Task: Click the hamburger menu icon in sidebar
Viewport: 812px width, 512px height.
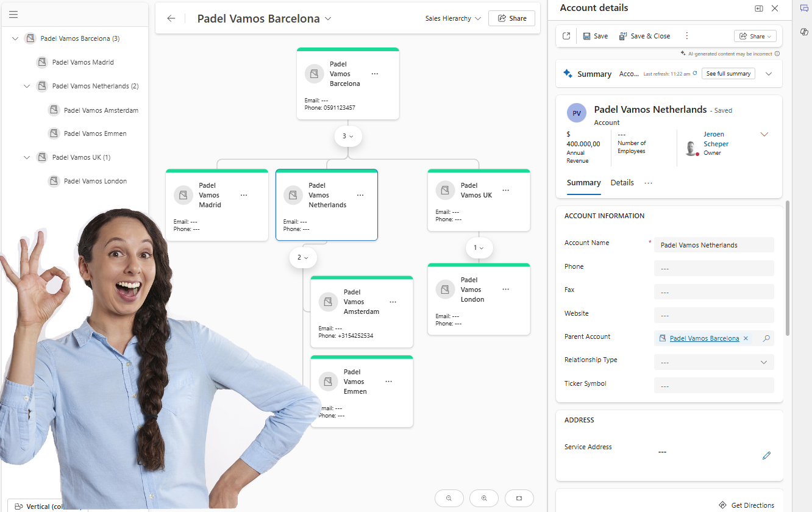Action: tap(13, 15)
